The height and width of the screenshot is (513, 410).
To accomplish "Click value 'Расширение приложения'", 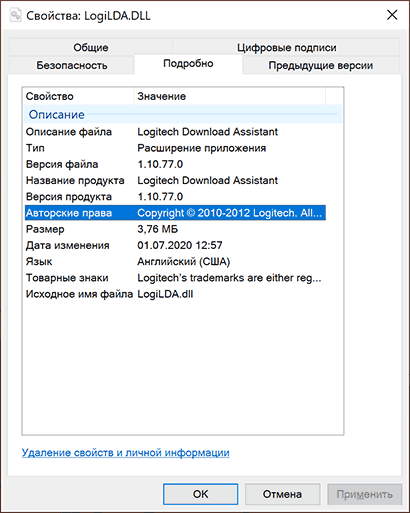I will (x=201, y=148).
